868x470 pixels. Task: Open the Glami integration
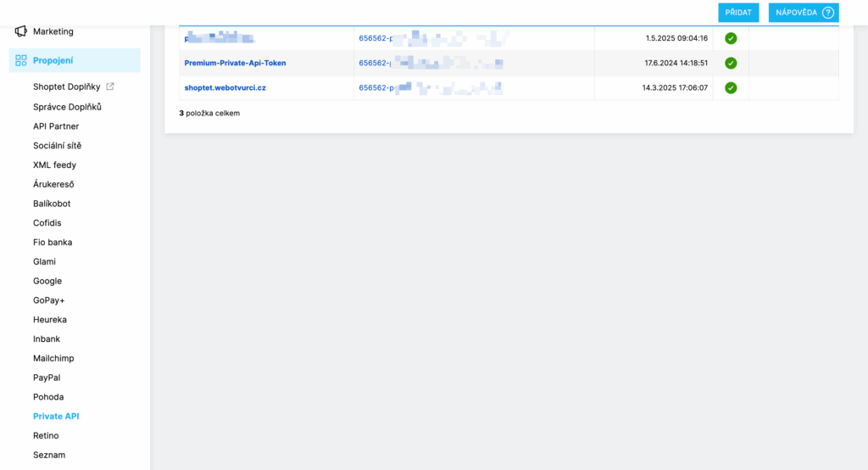(44, 261)
